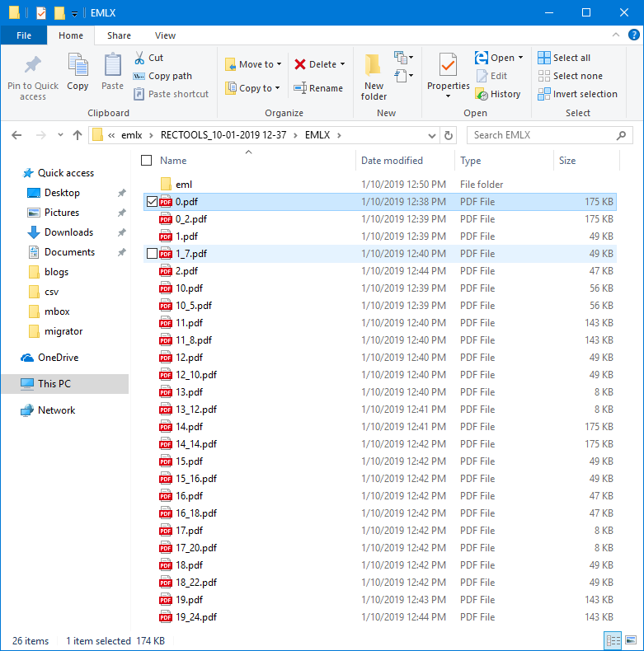Open the File tab
Image resolution: width=644 pixels, height=651 pixels.
point(24,35)
